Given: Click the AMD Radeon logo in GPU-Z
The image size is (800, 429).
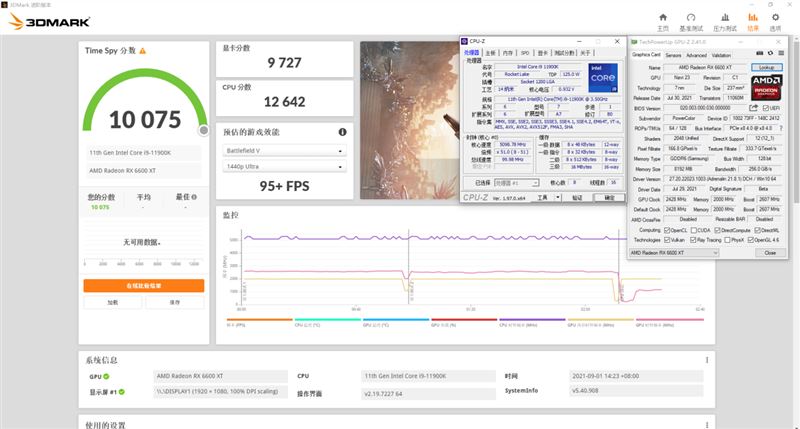Looking at the screenshot, I should point(766,87).
